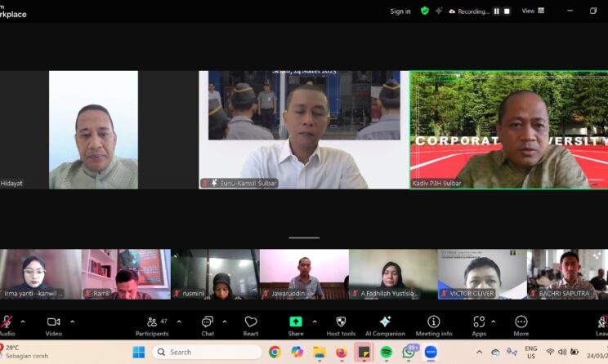This screenshot has width=608, height=364.
Task: Open Firefox from taskbar
Action: click(x=342, y=352)
